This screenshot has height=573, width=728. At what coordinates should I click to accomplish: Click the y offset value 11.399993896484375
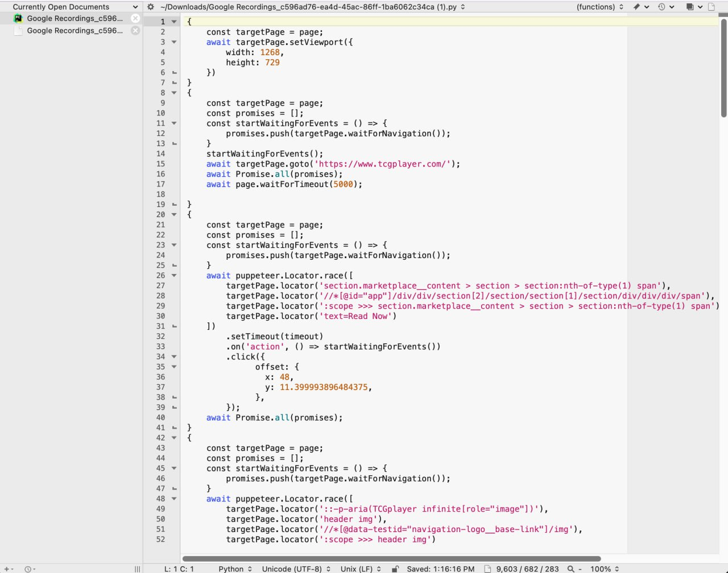(324, 387)
